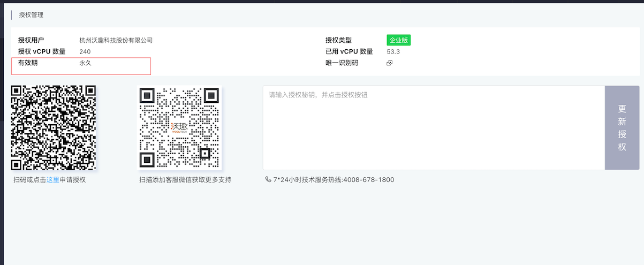The height and width of the screenshot is (265, 644).
Task: Click the 有效期 label
Action: (28, 63)
